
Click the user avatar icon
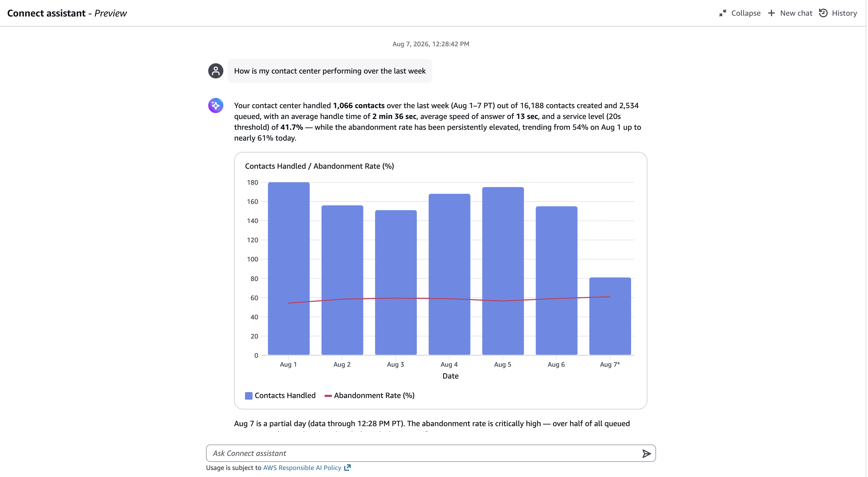[x=216, y=71]
